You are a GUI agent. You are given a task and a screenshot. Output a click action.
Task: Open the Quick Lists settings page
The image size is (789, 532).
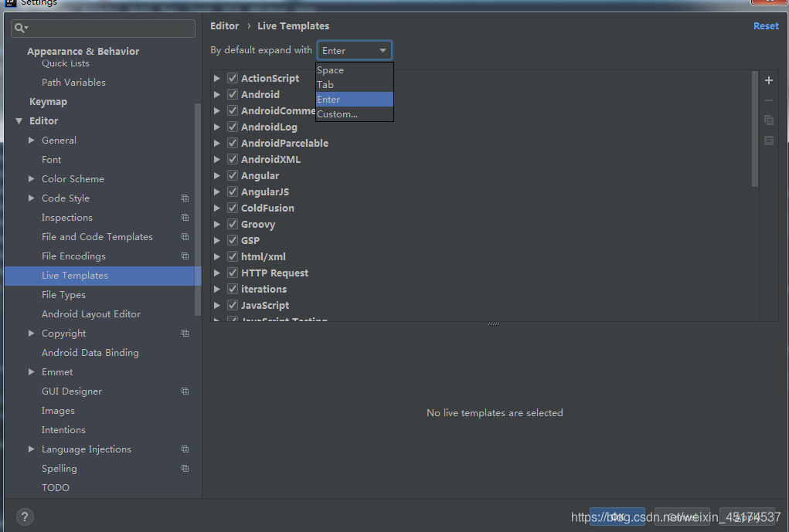[66, 63]
